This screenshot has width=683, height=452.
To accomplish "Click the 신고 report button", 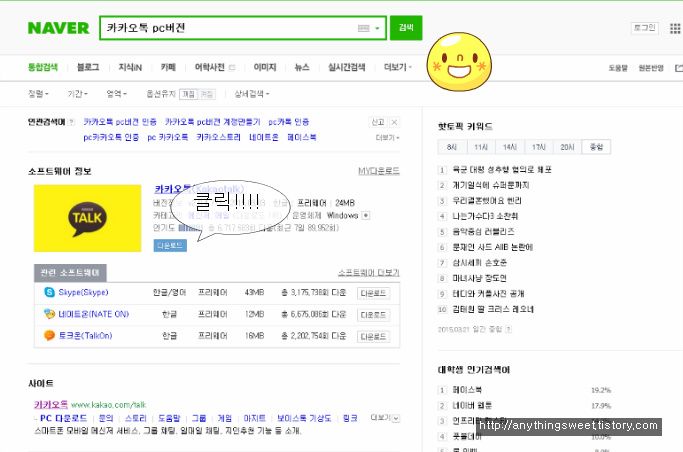I will coord(378,122).
